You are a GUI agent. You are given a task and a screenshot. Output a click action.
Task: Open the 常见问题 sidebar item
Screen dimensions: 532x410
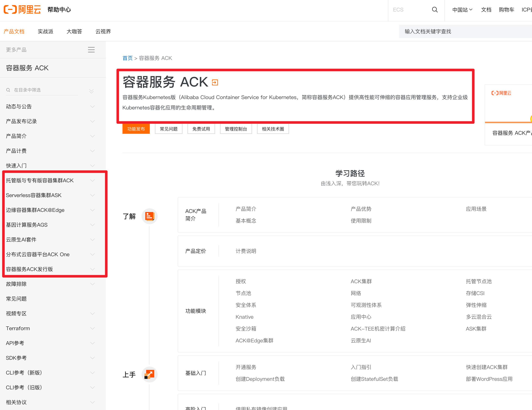point(16,299)
